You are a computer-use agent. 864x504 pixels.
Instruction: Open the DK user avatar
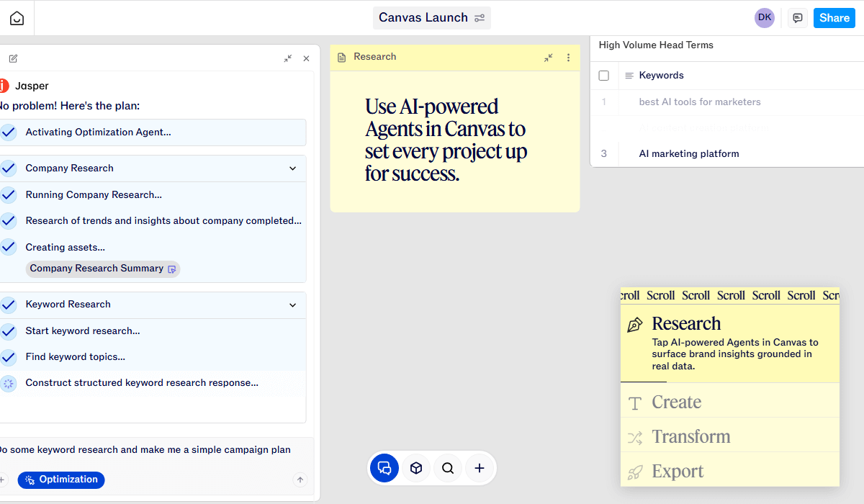765,18
